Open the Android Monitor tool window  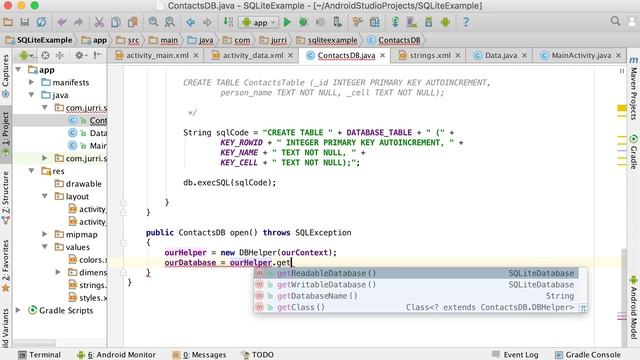(116, 355)
